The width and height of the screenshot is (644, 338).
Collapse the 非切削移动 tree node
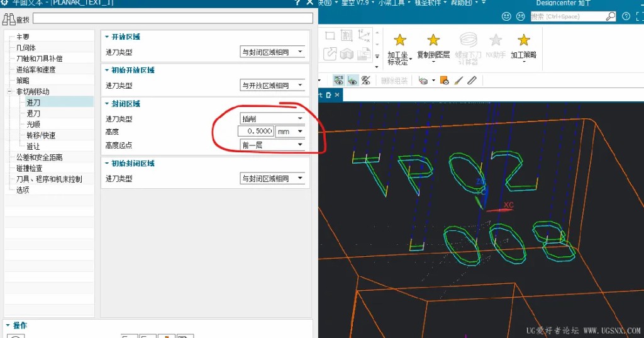click(9, 91)
